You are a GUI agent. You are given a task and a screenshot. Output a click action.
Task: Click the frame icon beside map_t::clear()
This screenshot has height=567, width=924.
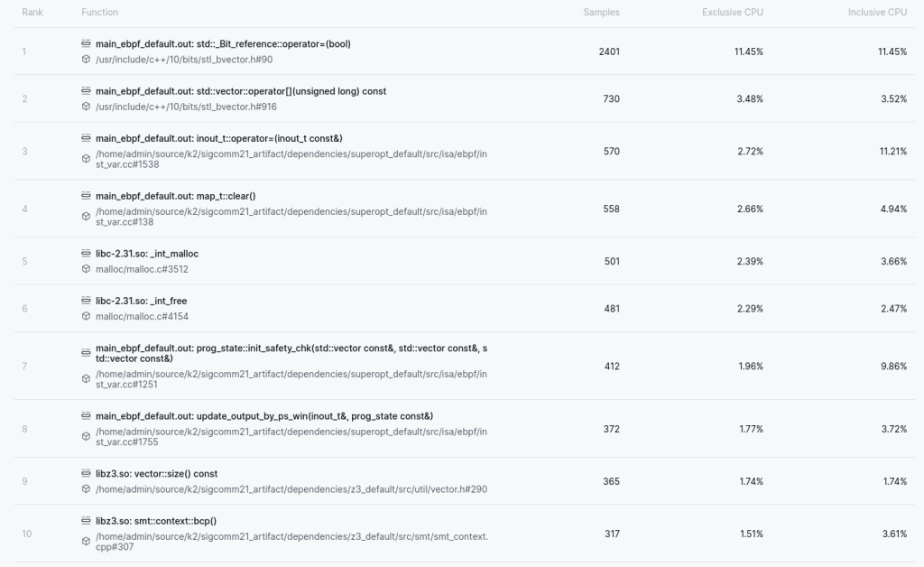tap(87, 196)
